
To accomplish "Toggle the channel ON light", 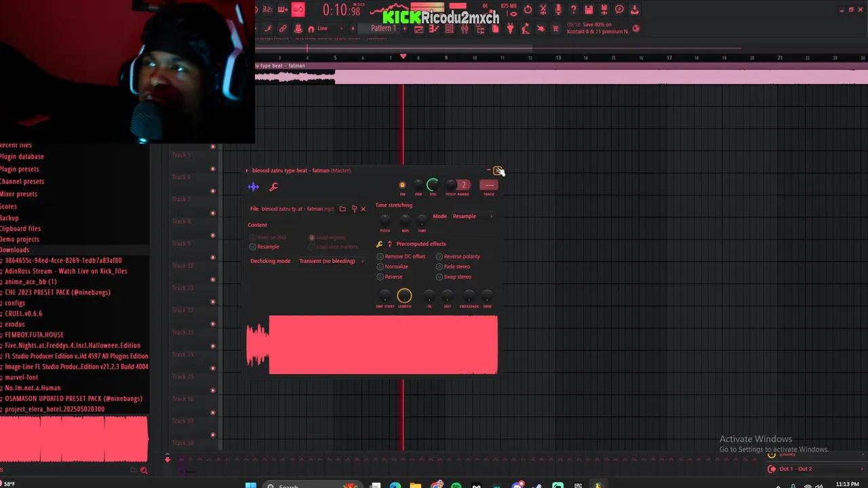I will (x=402, y=185).
